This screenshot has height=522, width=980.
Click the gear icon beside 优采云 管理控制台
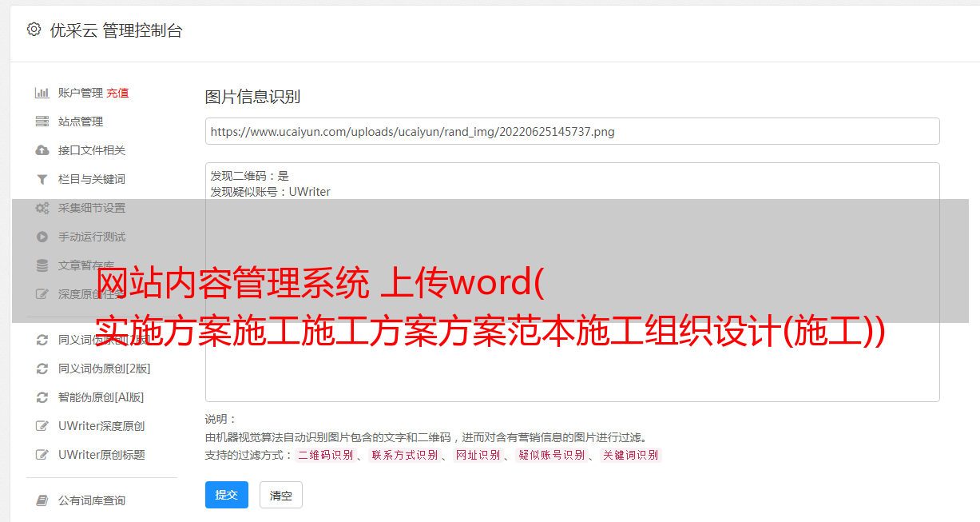[34, 30]
